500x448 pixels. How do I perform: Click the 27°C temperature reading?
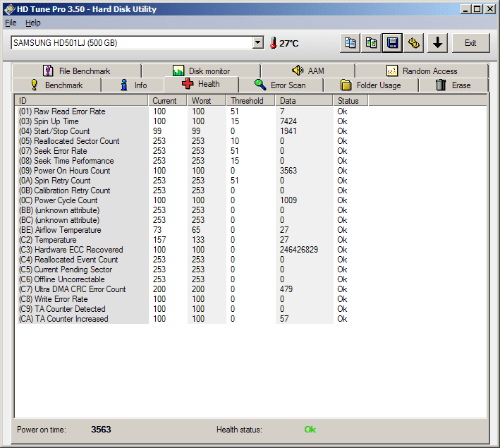click(289, 44)
